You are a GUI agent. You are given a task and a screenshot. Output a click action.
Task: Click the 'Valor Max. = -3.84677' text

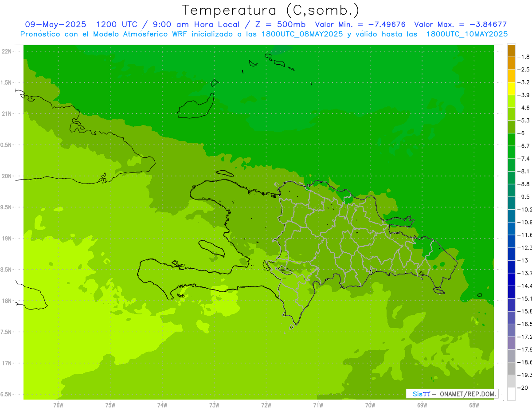click(x=460, y=24)
